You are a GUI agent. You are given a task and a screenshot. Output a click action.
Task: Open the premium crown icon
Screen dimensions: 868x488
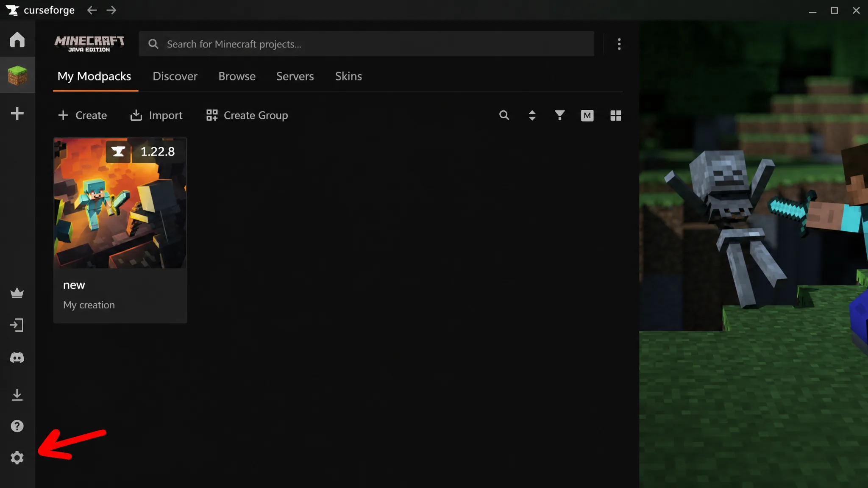click(17, 293)
